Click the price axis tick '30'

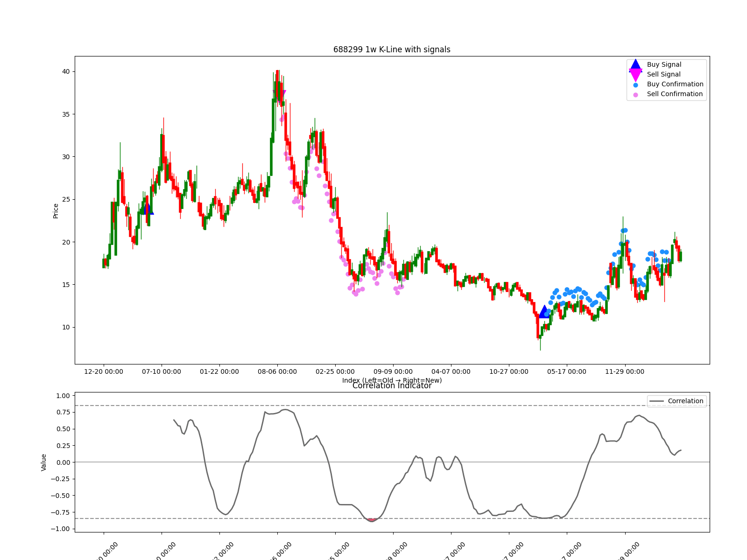coord(66,157)
